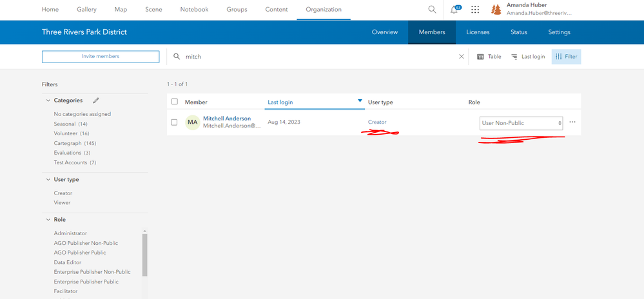Open notifications bell with 63 badge
Image resolution: width=644 pixels, height=299 pixels.
tap(454, 10)
